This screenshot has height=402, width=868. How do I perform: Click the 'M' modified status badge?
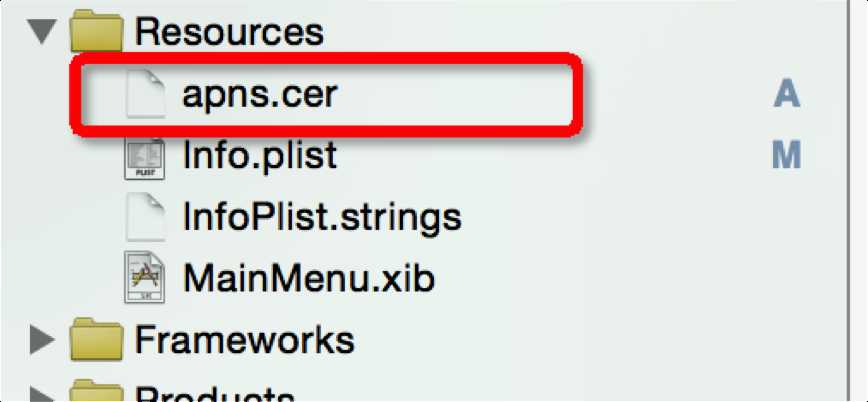(787, 156)
